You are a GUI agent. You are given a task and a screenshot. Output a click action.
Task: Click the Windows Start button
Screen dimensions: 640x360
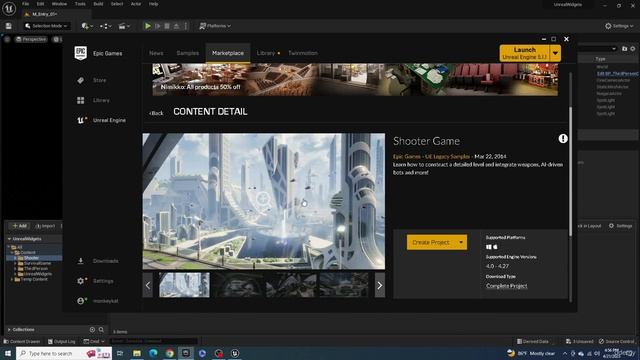[x=8, y=353]
